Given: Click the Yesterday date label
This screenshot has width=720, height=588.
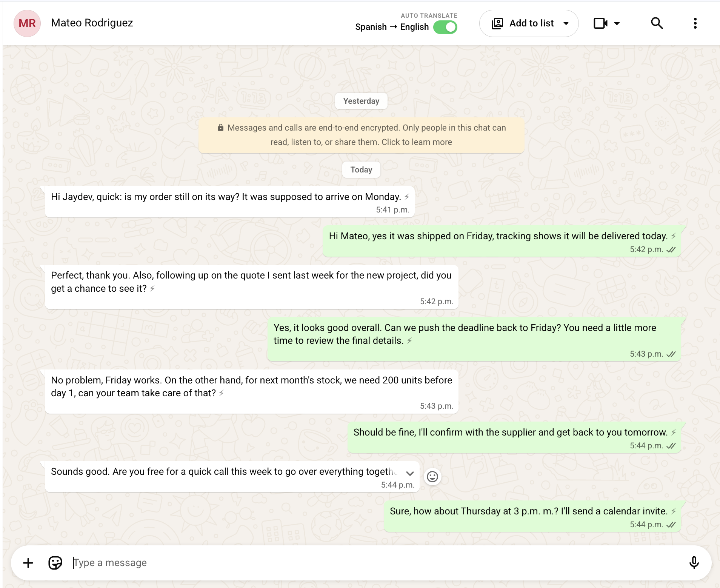Looking at the screenshot, I should (361, 101).
